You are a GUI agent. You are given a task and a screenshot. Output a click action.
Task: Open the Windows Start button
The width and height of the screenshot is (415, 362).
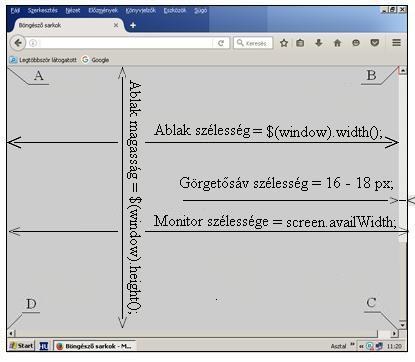pyautogui.click(x=22, y=346)
